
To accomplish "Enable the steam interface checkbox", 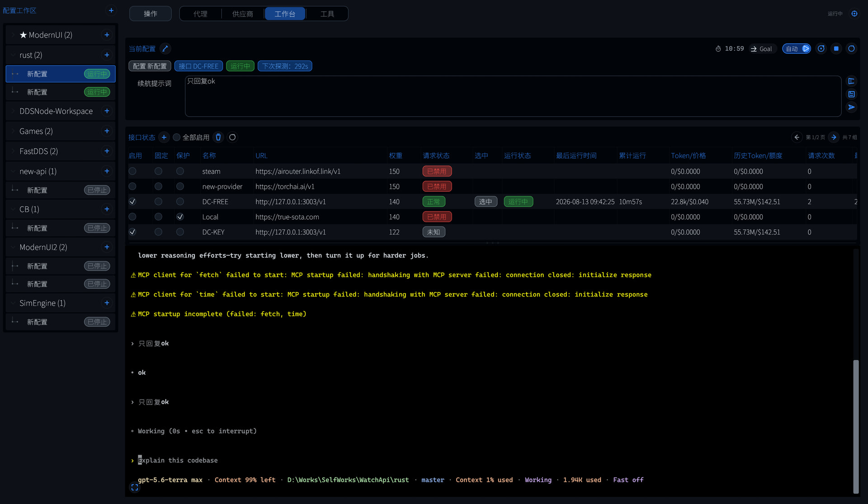I will [x=132, y=171].
